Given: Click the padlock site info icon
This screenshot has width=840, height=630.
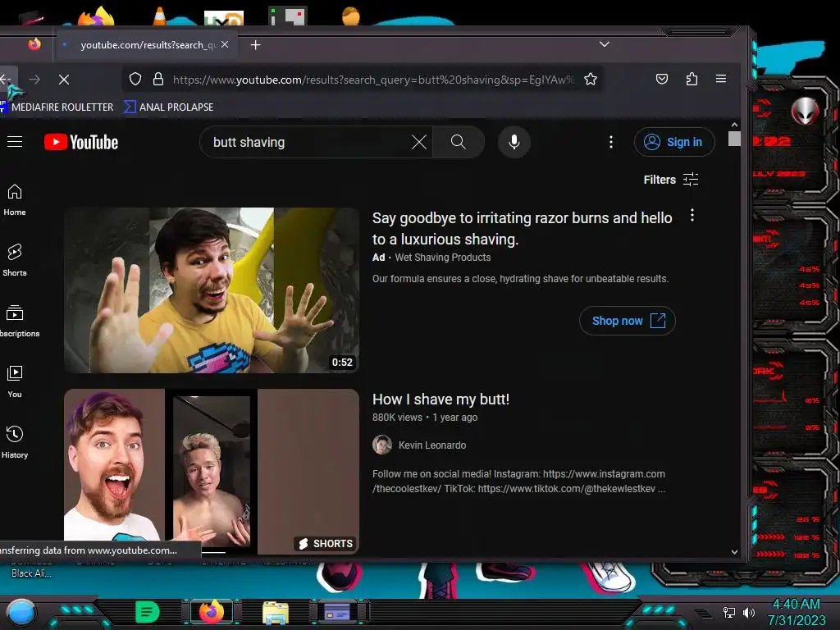Looking at the screenshot, I should [158, 80].
